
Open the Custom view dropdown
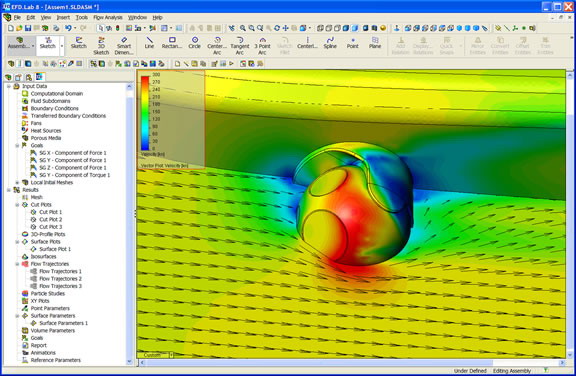(x=155, y=355)
